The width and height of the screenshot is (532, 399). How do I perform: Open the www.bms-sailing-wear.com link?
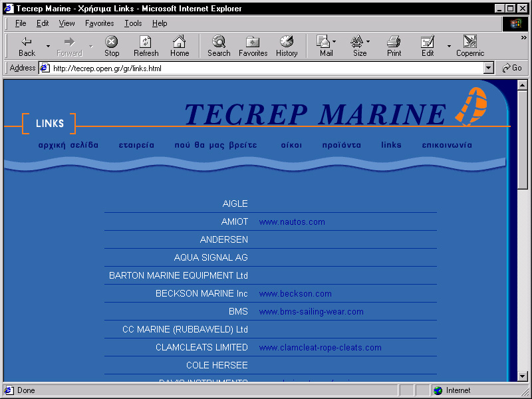click(311, 311)
